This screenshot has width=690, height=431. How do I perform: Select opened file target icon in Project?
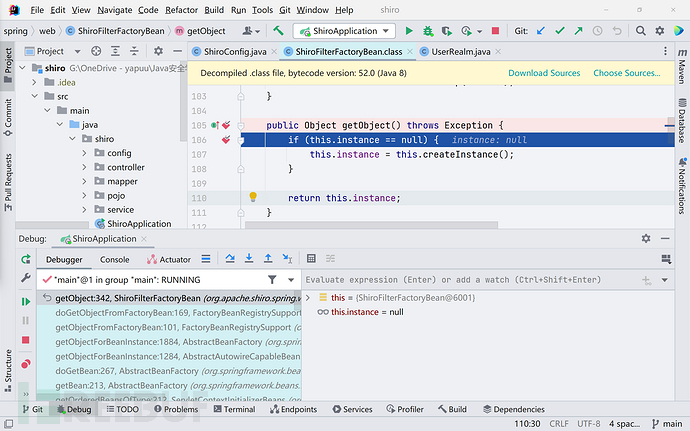(x=96, y=52)
